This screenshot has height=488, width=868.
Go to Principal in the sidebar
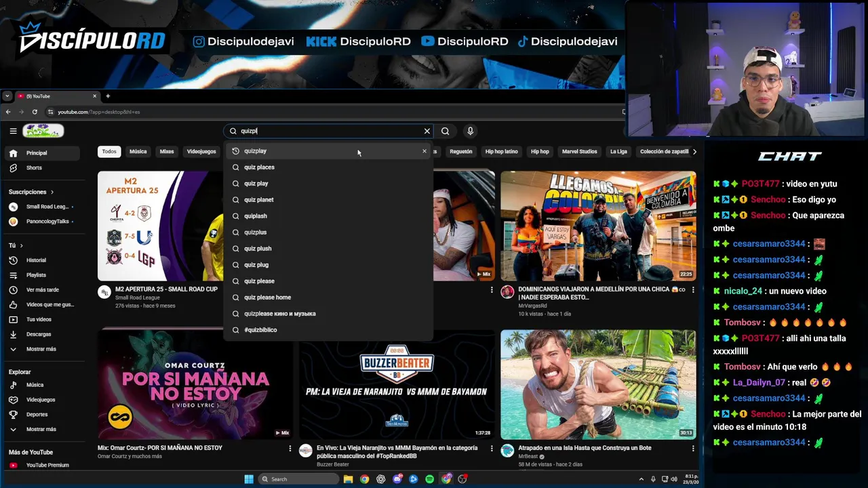pyautogui.click(x=41, y=153)
